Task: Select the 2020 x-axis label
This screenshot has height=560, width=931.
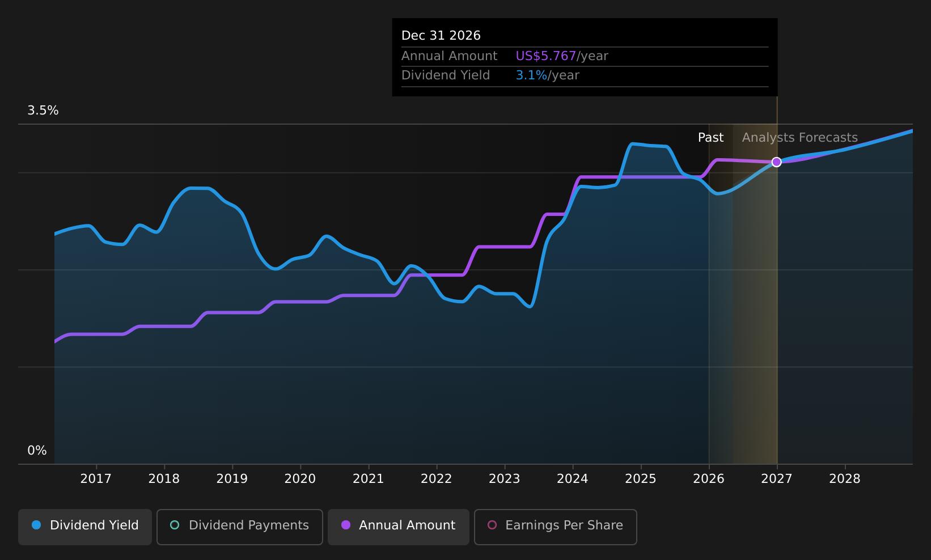Action: [x=300, y=479]
